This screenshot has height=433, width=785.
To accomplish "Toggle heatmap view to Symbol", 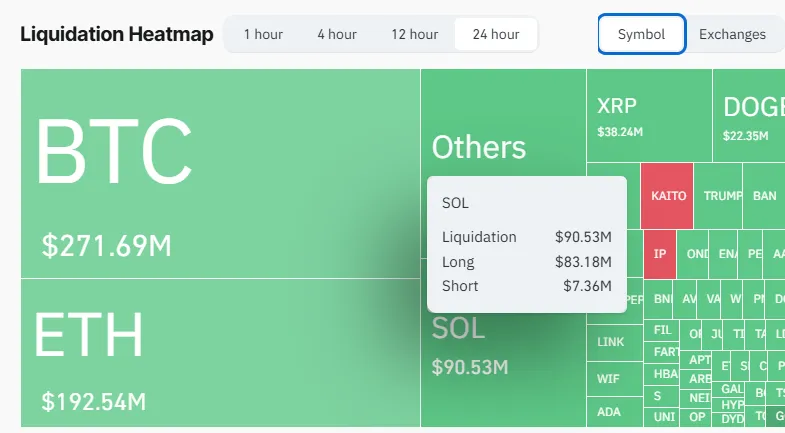I will coord(641,35).
